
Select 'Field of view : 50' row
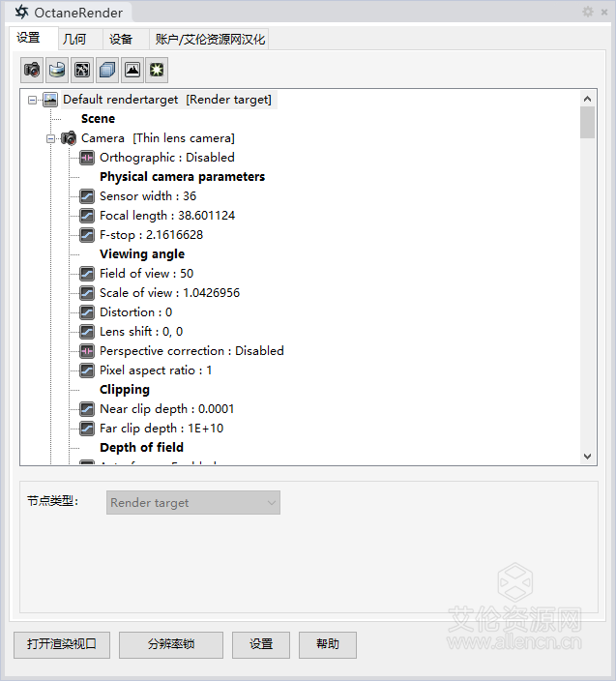[x=147, y=274]
